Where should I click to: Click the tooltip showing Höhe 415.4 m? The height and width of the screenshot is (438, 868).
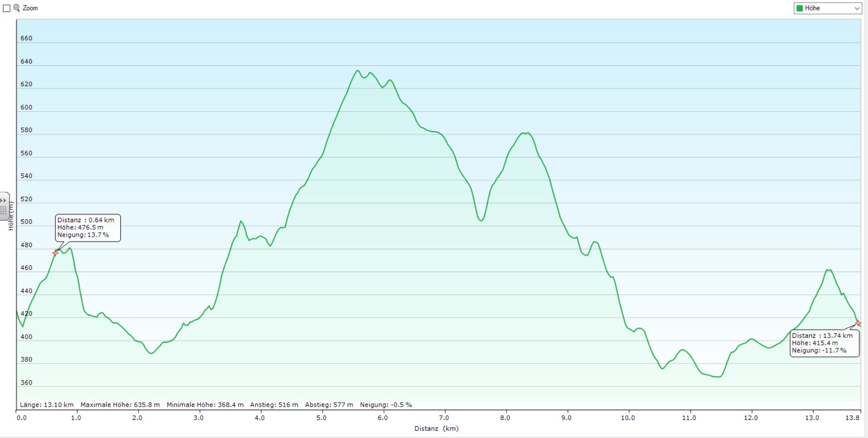[x=824, y=343]
